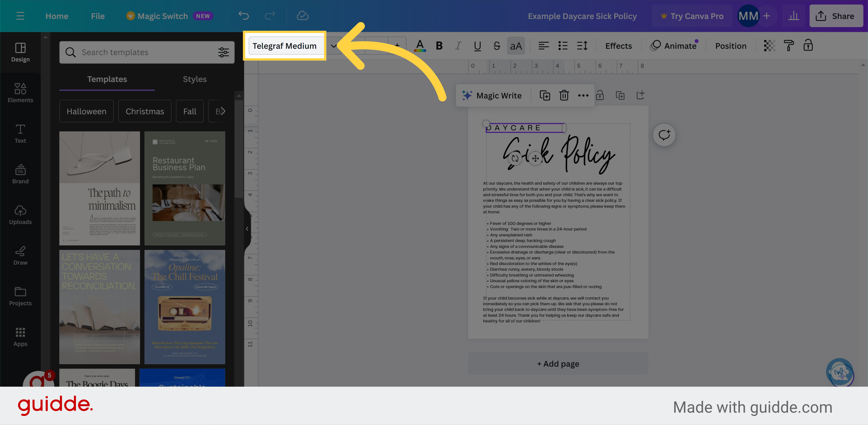The width and height of the screenshot is (868, 425).
Task: Open the hamburger main menu
Action: (x=20, y=16)
